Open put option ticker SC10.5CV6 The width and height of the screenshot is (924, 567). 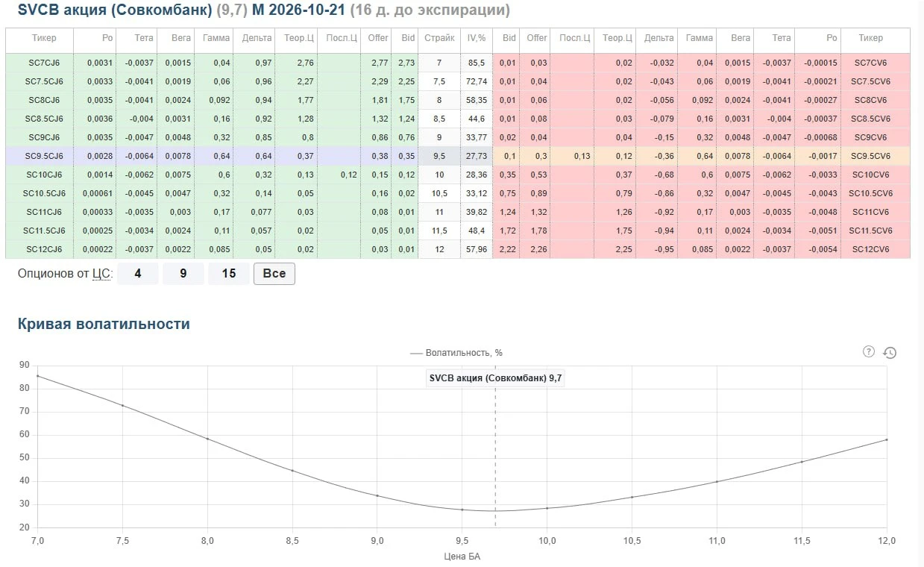tap(870, 193)
